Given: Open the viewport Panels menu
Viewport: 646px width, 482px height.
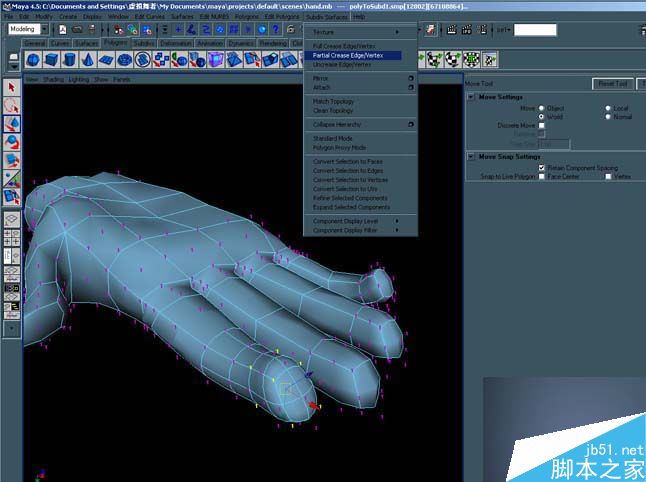Looking at the screenshot, I should point(122,80).
